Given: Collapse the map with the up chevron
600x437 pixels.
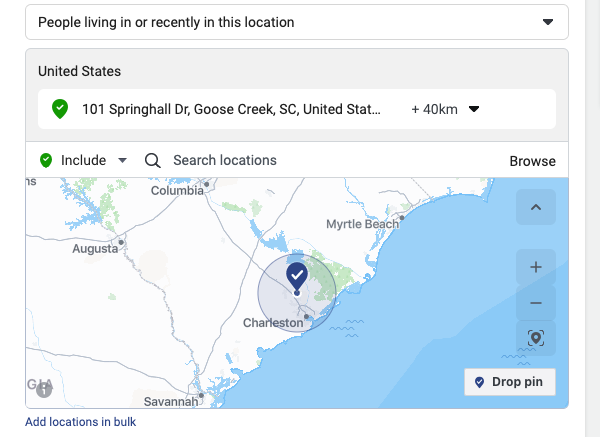Looking at the screenshot, I should point(536,207).
